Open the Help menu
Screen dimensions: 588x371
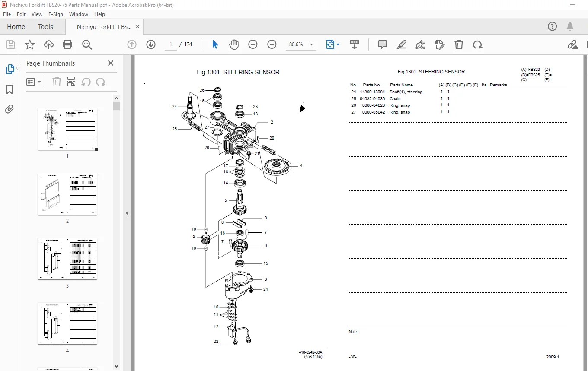[100, 14]
